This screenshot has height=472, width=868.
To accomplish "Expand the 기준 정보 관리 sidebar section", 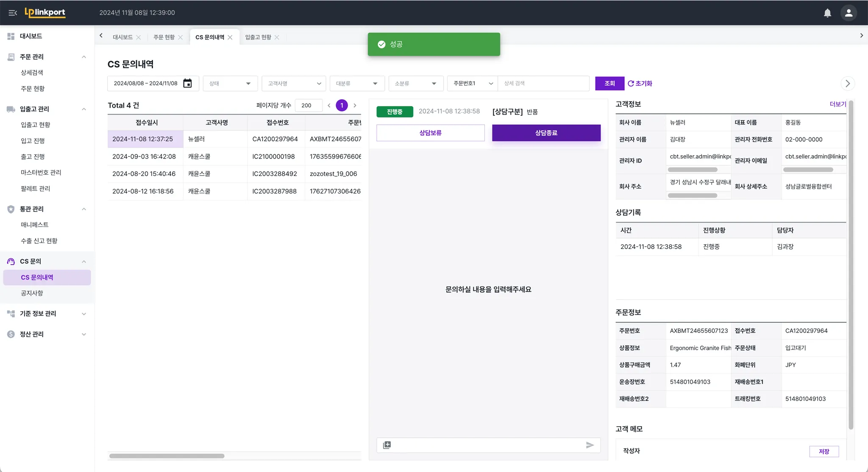I will click(84, 314).
